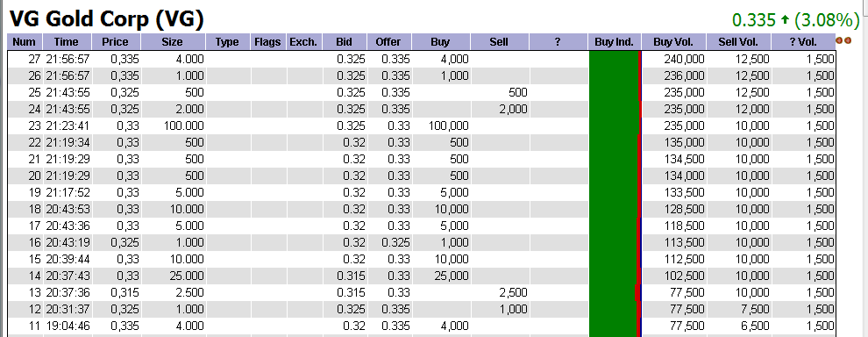Click Sell Vol. cell 12,000
868x337 pixels.
(x=752, y=109)
